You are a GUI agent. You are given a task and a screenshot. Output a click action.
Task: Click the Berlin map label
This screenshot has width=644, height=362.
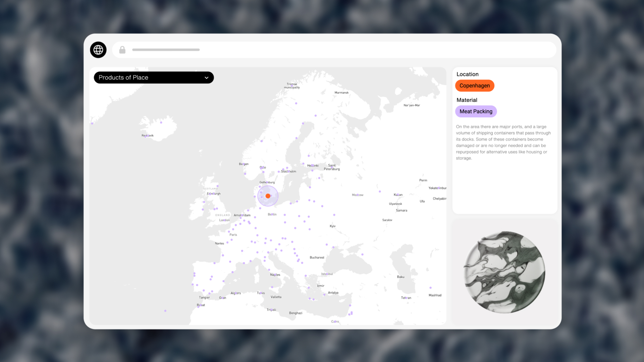pyautogui.click(x=272, y=214)
